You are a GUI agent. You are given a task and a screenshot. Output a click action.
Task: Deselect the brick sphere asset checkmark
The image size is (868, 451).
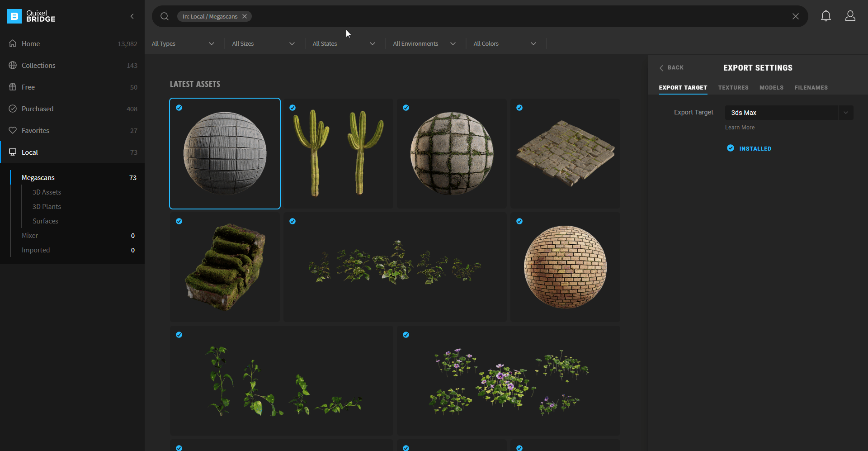tap(519, 221)
